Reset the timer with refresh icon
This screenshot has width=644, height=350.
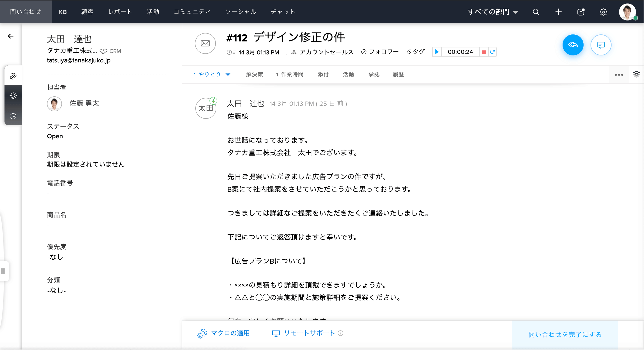pos(492,52)
